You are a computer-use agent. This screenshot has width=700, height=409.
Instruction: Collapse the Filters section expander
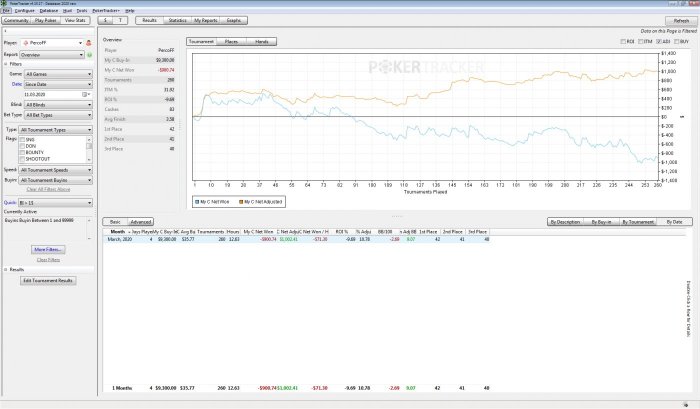[5, 65]
